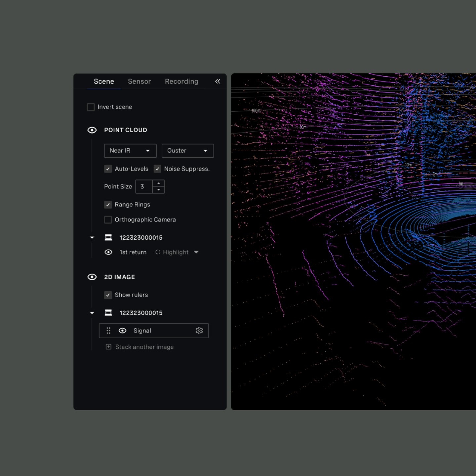Toggle visibility of 1st return
The height and width of the screenshot is (476, 476).
pos(108,252)
